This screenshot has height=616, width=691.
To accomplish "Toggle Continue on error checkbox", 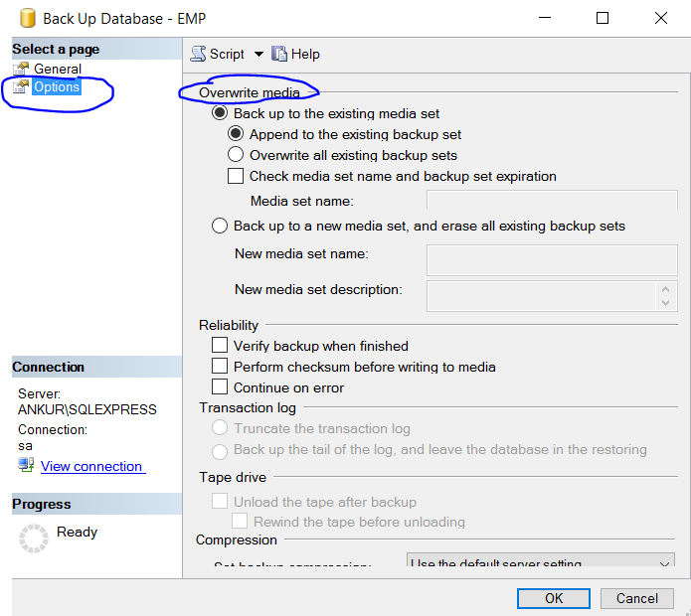I will pos(221,387).
